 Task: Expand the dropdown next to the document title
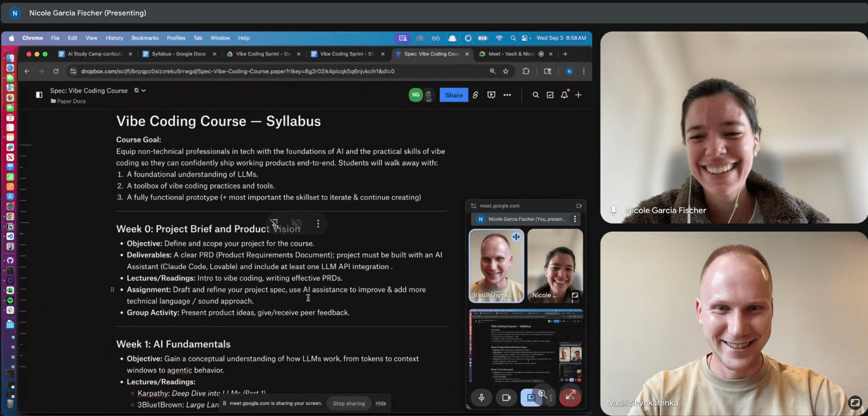[143, 91]
